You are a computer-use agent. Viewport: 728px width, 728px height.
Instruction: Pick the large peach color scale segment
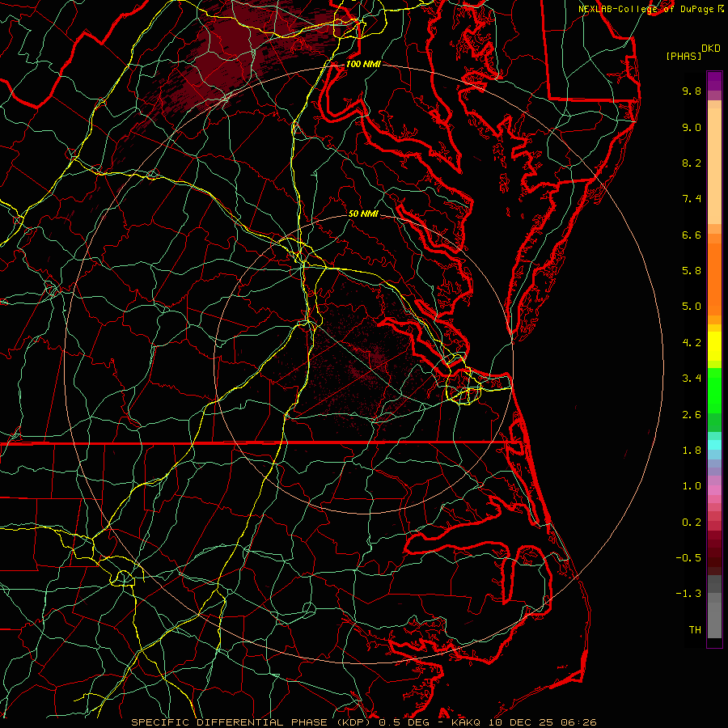point(714,166)
